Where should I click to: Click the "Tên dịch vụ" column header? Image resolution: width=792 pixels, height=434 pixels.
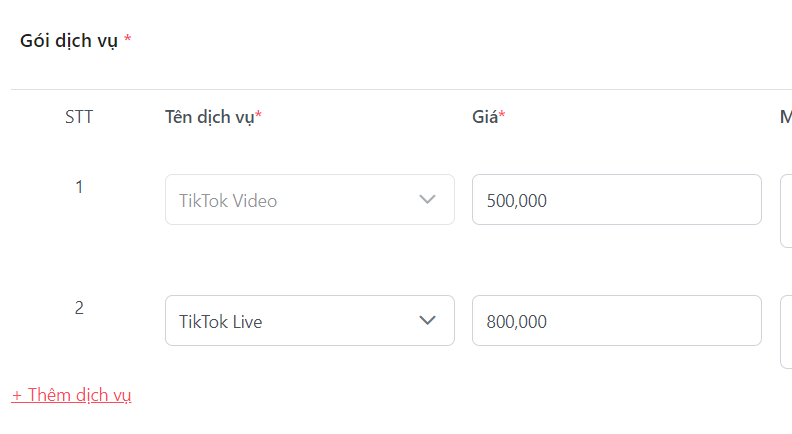click(209, 117)
